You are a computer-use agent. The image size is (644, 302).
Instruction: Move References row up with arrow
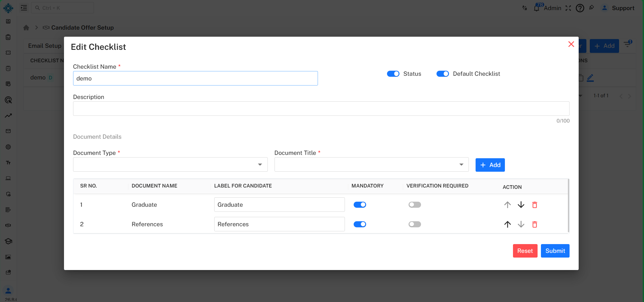point(508,224)
